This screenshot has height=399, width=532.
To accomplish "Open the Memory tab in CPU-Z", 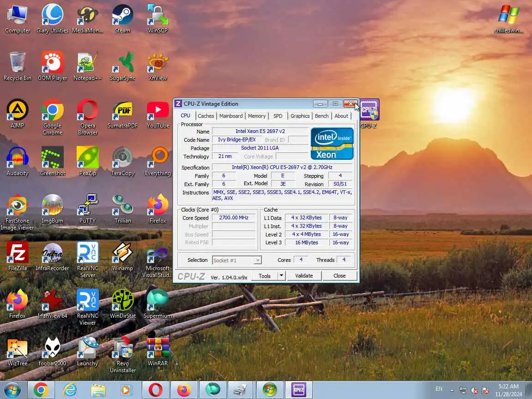I will [x=256, y=116].
